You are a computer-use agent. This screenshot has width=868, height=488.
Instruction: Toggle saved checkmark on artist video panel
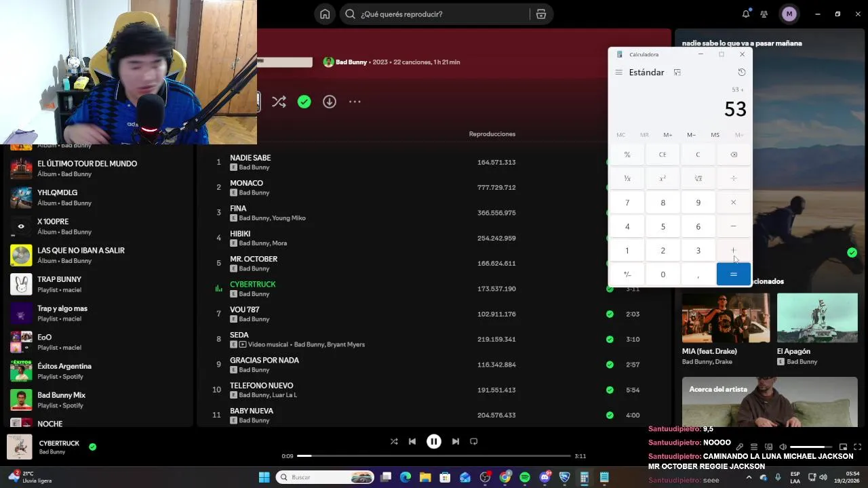pyautogui.click(x=852, y=253)
